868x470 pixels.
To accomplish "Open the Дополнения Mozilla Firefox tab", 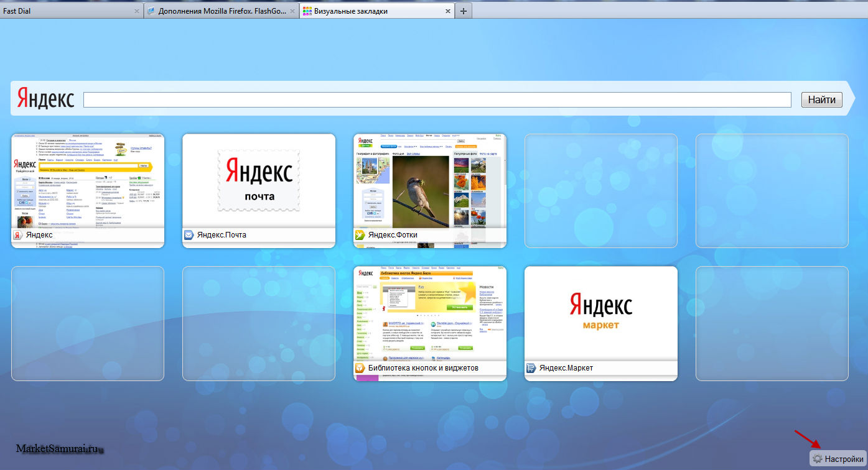I will [x=222, y=11].
